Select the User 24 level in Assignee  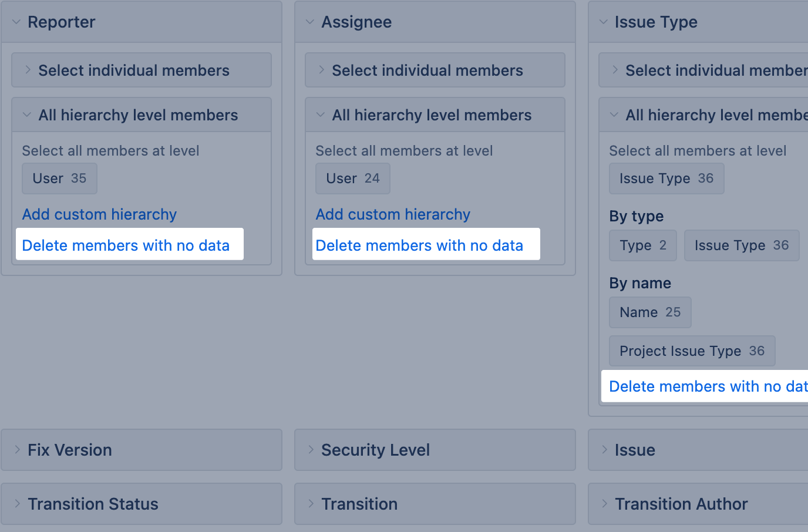click(353, 179)
